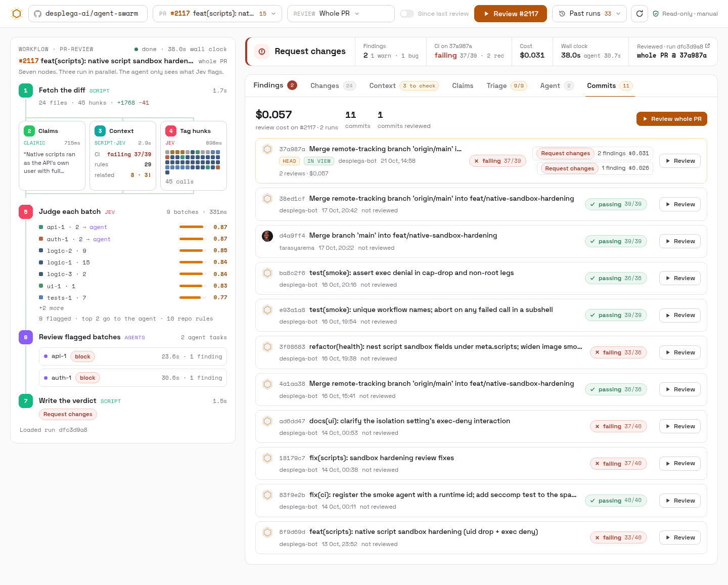Click the api-1 batch score bar

(x=193, y=227)
